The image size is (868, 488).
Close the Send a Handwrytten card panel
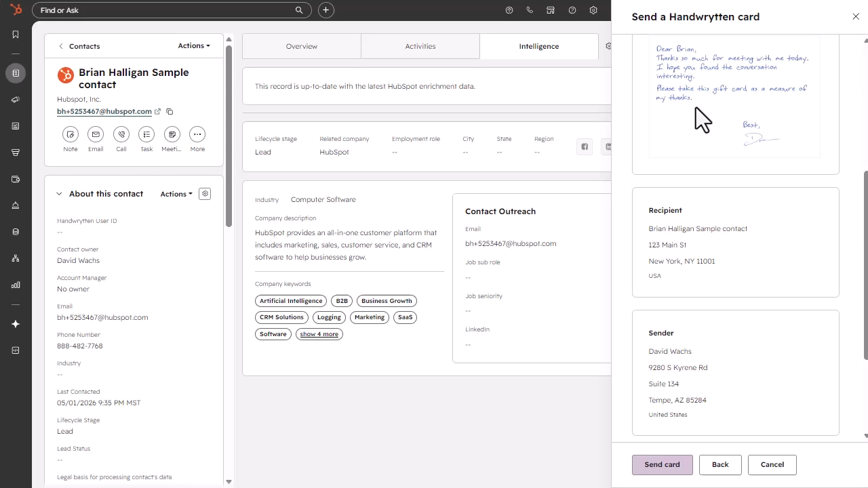pyautogui.click(x=856, y=17)
